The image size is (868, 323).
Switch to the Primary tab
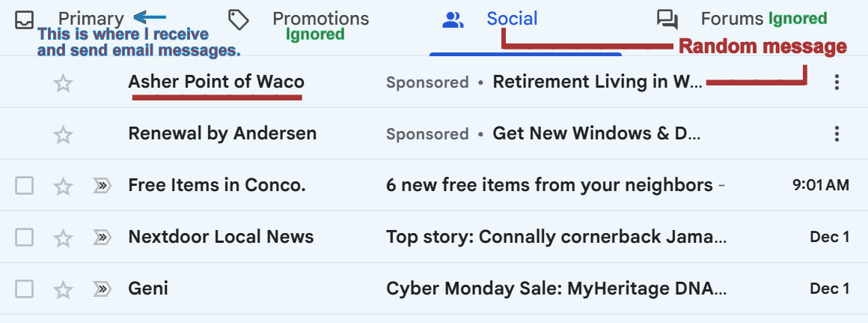point(91,19)
